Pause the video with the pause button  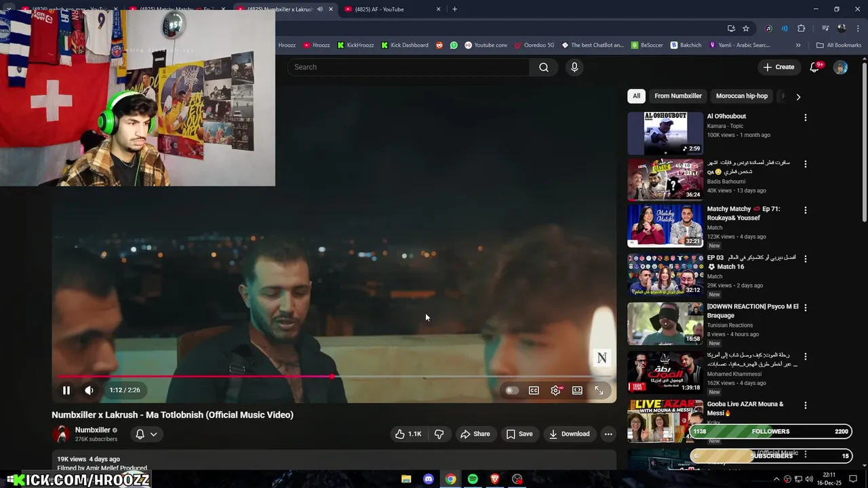pos(66,390)
